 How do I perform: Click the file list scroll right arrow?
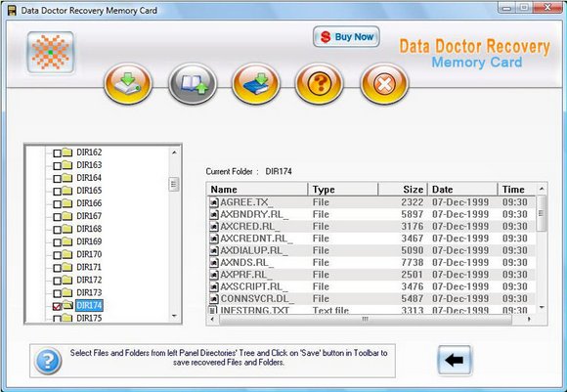pos(529,319)
